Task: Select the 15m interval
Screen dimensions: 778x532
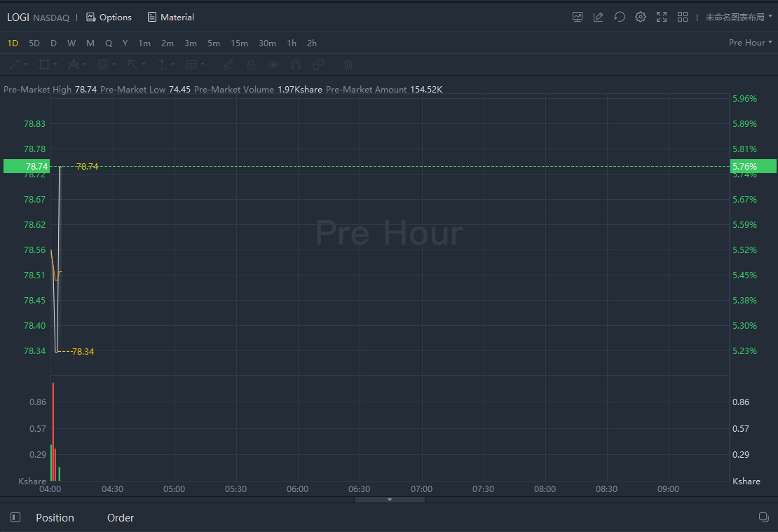Action: point(239,43)
